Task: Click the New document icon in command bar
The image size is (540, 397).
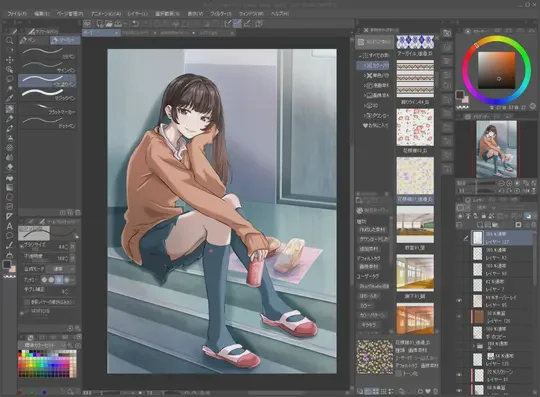Action: [100, 23]
